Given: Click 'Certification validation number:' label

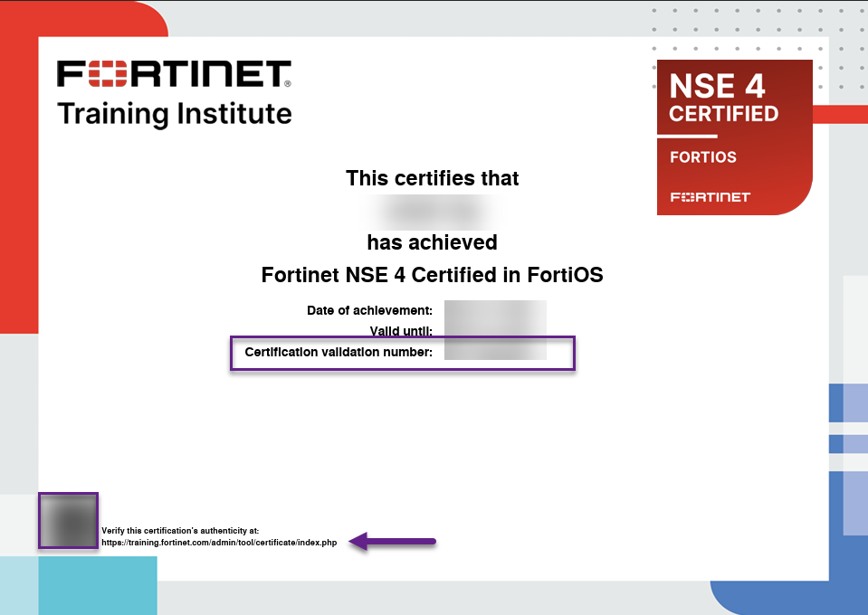Looking at the screenshot, I should click(x=339, y=353).
